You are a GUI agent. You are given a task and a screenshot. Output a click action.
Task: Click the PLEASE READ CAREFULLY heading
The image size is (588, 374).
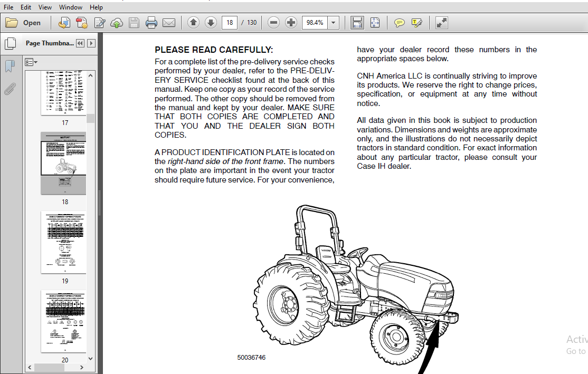[x=214, y=50]
